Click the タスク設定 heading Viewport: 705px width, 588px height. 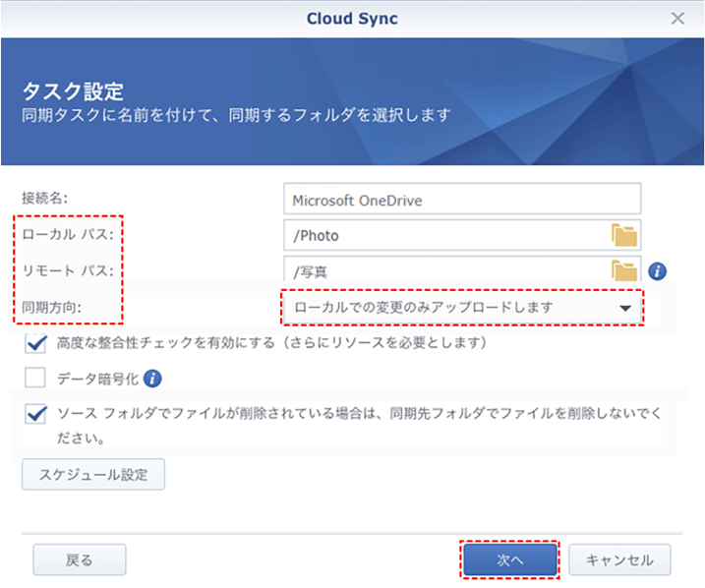73,92
